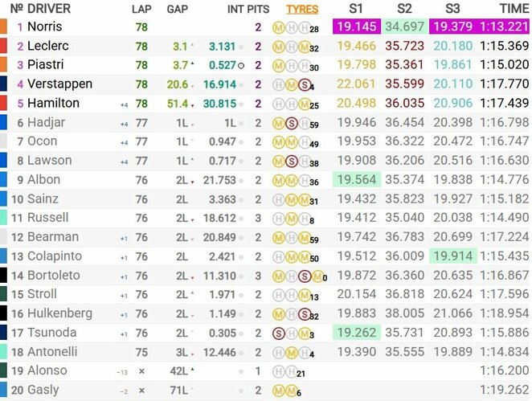The image size is (532, 401).
Task: Click Bortoleto's soft tyre icon
Action: click(305, 276)
